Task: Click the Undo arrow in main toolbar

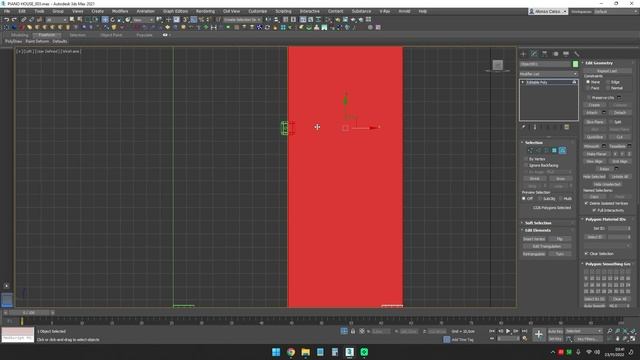Action: pyautogui.click(x=6, y=20)
